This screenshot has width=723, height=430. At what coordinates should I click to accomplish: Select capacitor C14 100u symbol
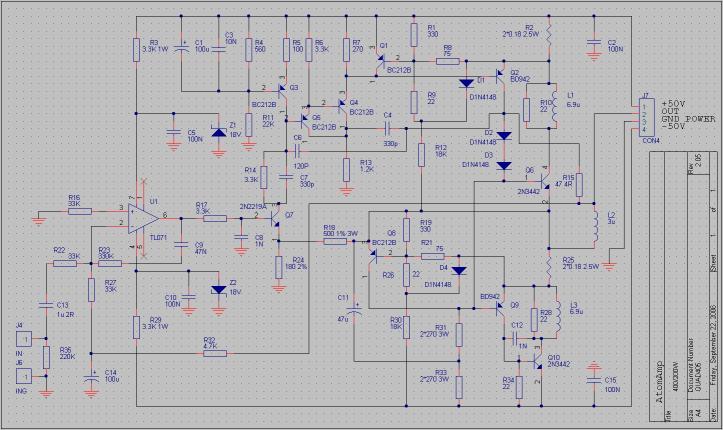point(91,378)
